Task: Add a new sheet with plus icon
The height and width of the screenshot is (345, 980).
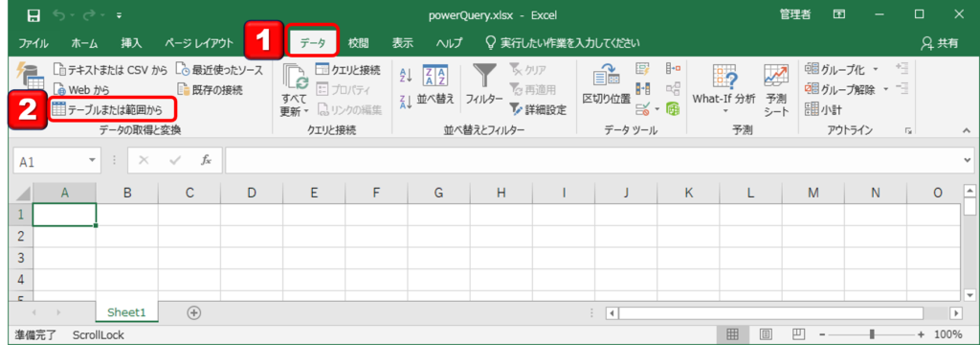Action: coord(194,312)
